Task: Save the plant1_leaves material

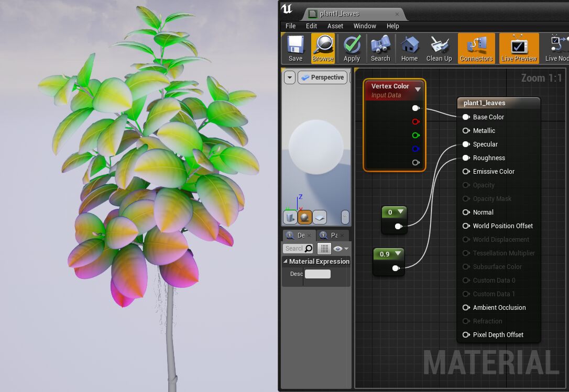Action: point(295,48)
